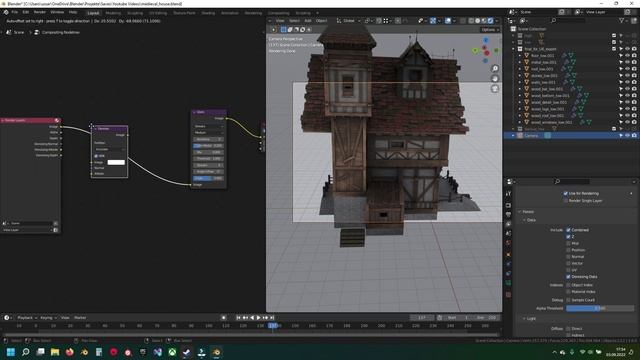Viewport: 640px width, 360px height.
Task: Expand floor_low.001 tree item
Action: pyautogui.click(x=520, y=56)
